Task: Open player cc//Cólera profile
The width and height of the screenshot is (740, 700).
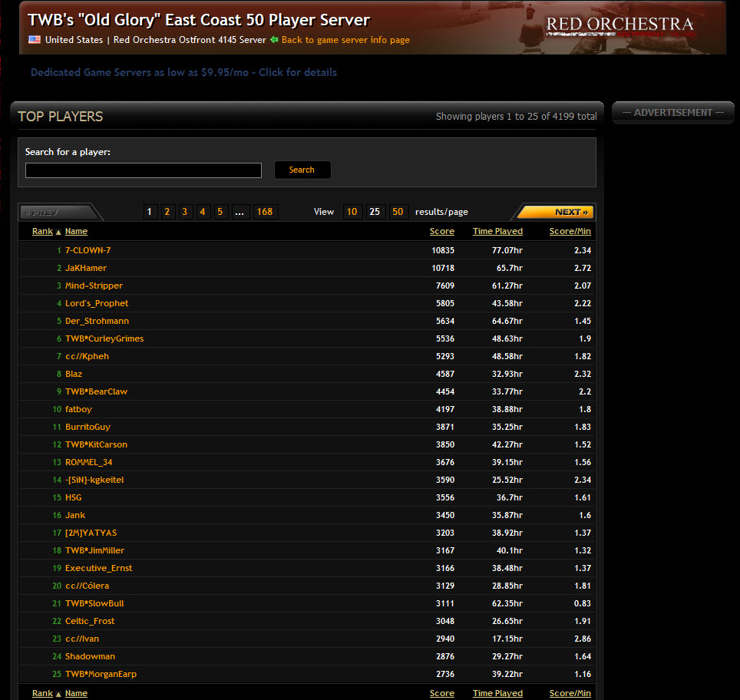Action: coord(87,586)
